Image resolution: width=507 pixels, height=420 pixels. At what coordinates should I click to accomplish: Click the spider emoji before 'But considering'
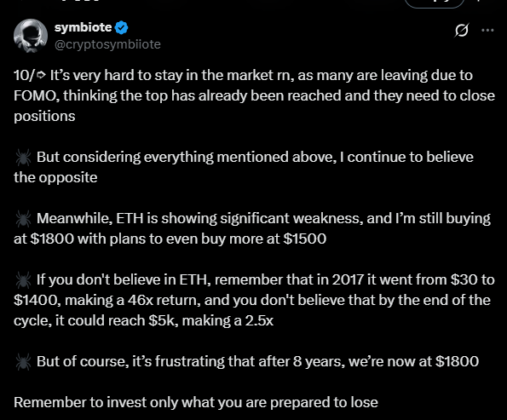[23, 158]
